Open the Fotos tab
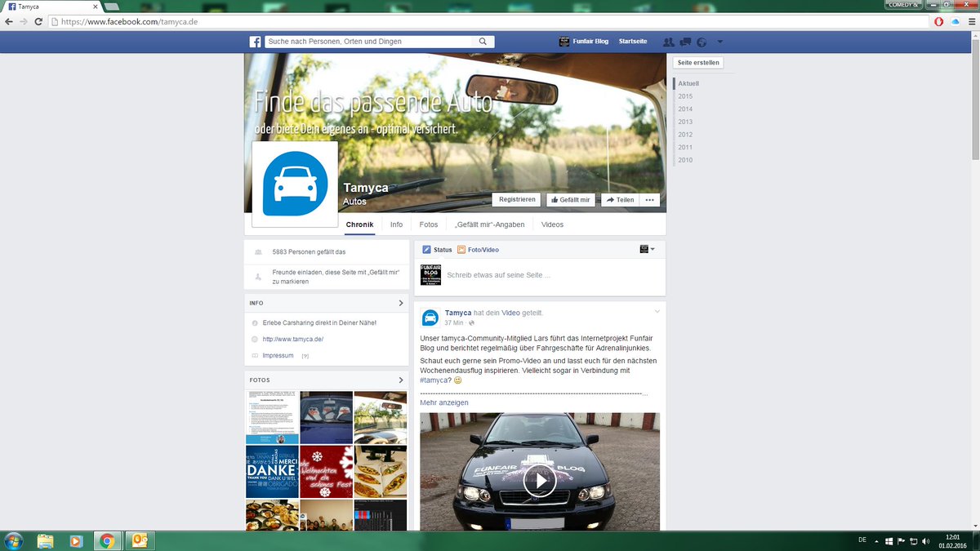 click(429, 224)
